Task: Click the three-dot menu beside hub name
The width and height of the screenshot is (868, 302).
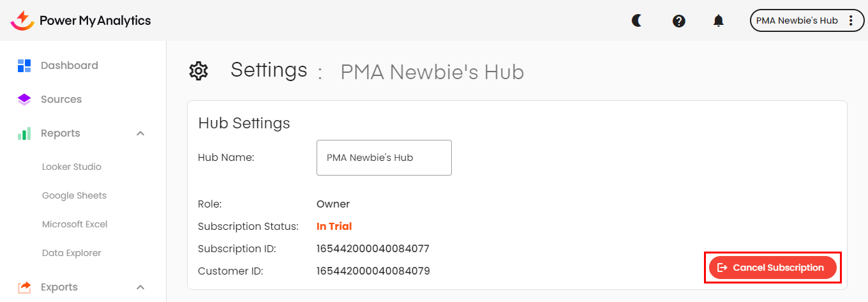Action: point(851,20)
